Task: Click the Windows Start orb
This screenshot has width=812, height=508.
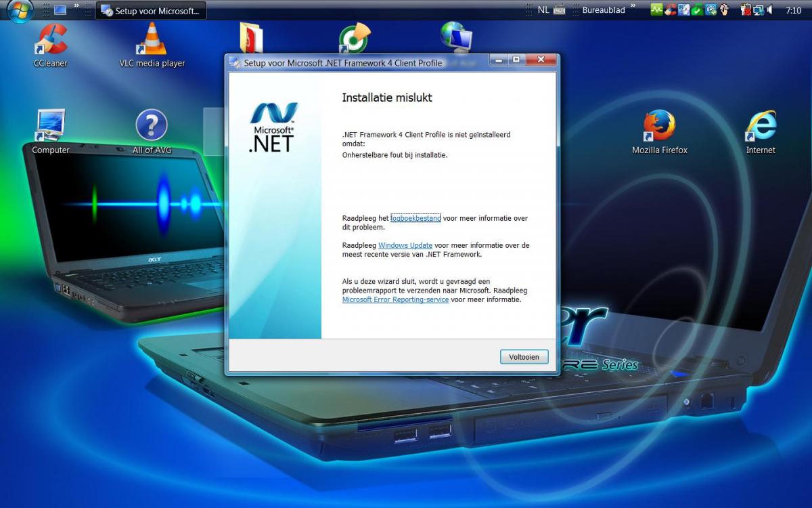Action: coord(20,10)
